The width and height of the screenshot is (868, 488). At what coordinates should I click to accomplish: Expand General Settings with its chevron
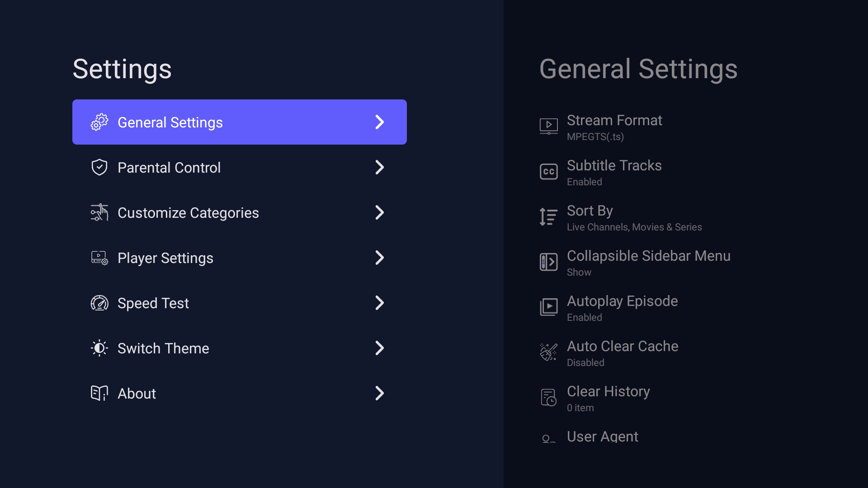coord(379,122)
